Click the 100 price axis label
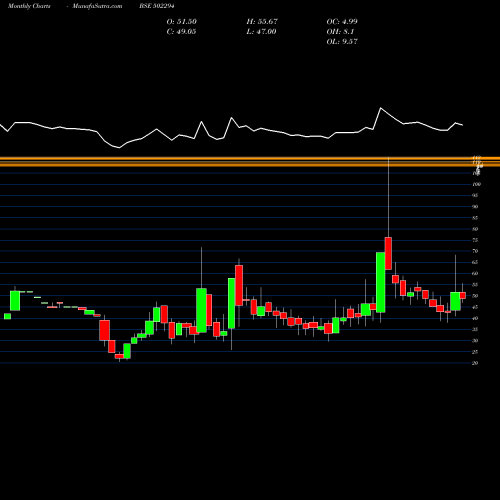Viewport: 500px width, 500px height. point(476,184)
